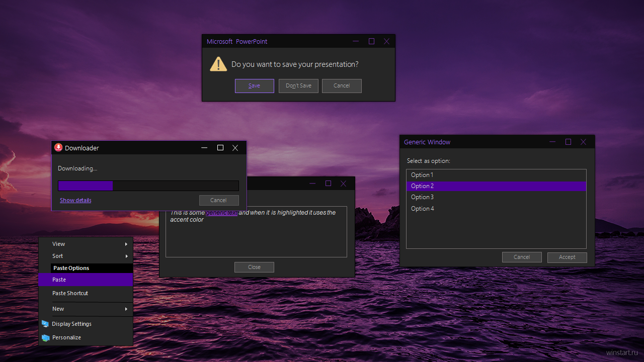Expand the View submenu arrow
Screen dimensions: 644x362
point(126,244)
